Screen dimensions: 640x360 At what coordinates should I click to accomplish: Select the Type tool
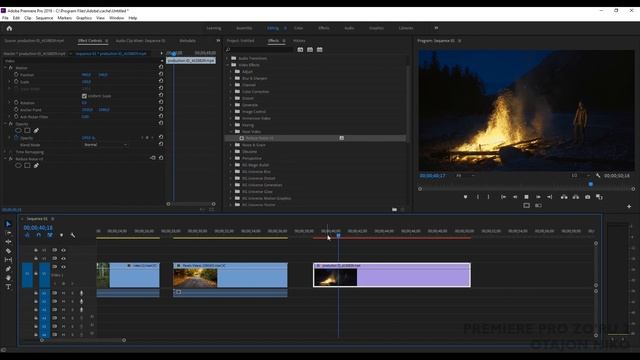[8, 287]
